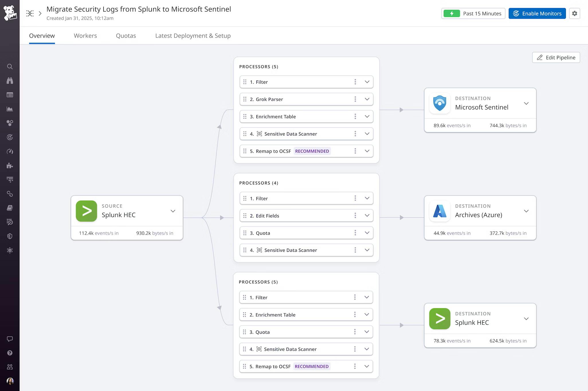588x391 pixels.
Task: Open the Dashboards icon in the sidebar
Action: pos(10,95)
